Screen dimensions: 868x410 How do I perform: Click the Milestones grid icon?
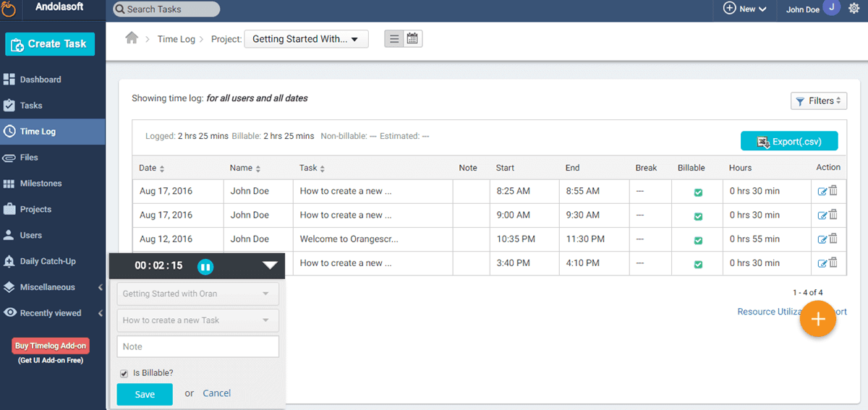9,184
